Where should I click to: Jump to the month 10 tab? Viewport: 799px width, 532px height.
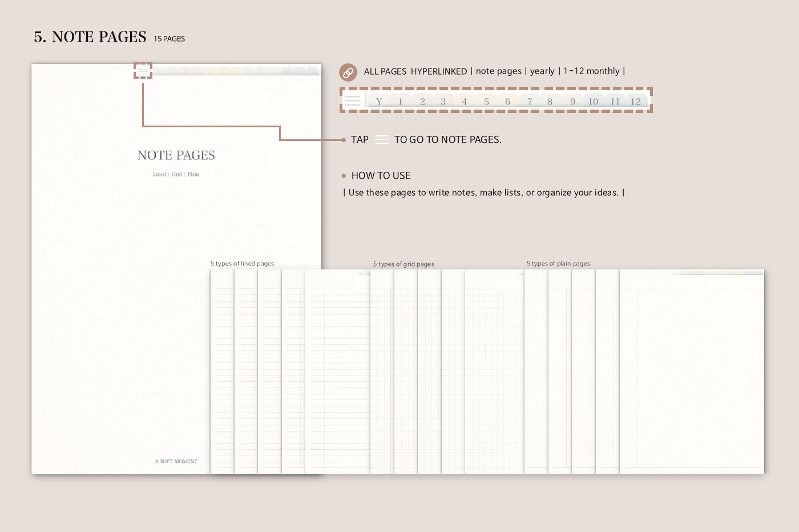(x=593, y=102)
